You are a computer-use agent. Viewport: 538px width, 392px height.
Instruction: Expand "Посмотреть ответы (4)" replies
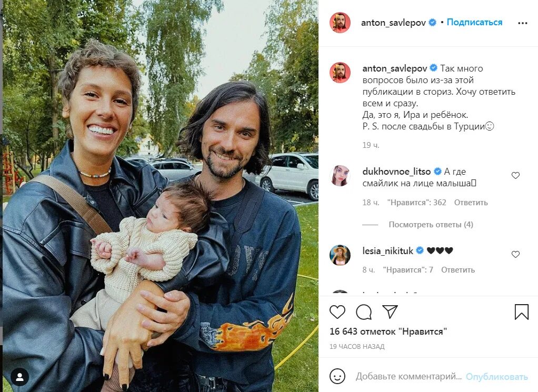click(431, 225)
